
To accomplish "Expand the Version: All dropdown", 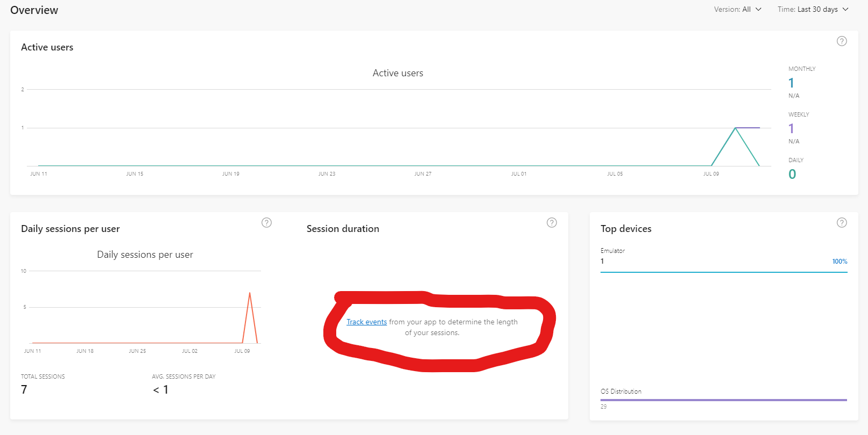I will [737, 9].
